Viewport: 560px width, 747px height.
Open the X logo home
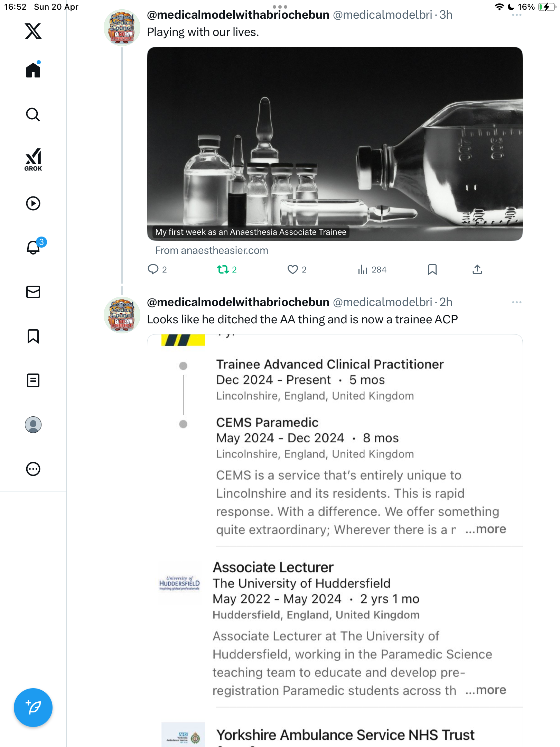pos(33,31)
